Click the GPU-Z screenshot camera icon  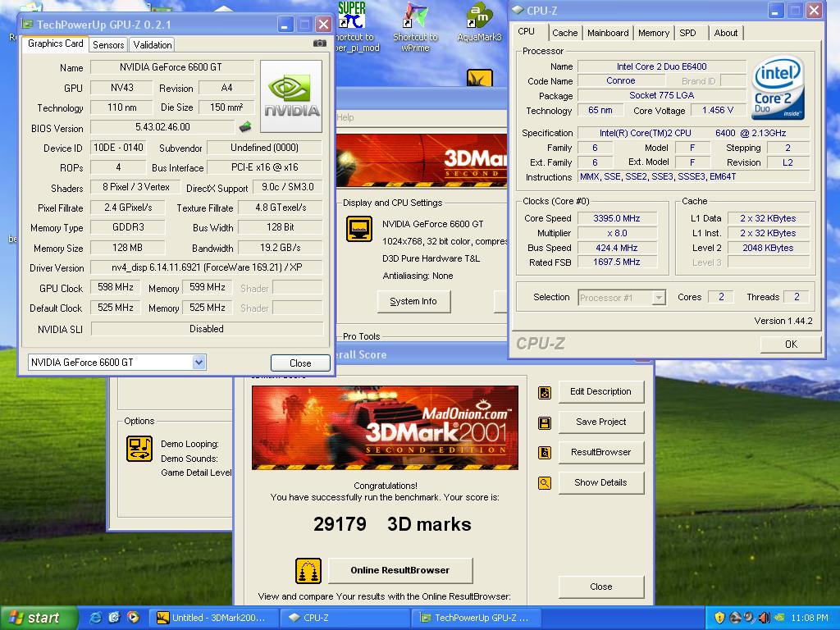pyautogui.click(x=319, y=43)
